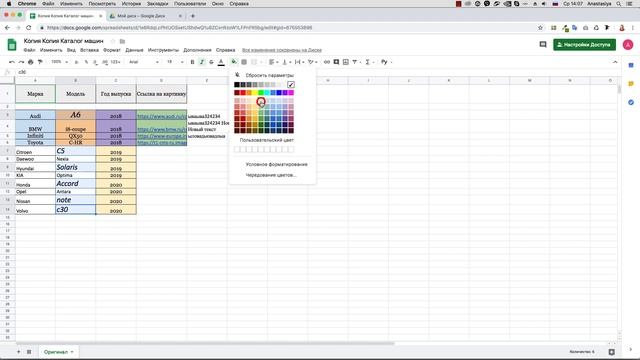Select cell containing Solaris
This screenshot has width=640, height=360.
pos(76,167)
